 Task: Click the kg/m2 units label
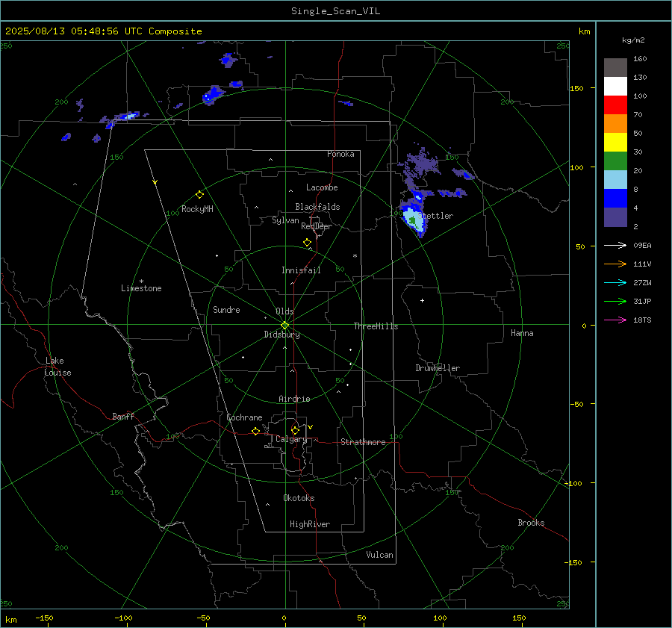click(x=633, y=40)
